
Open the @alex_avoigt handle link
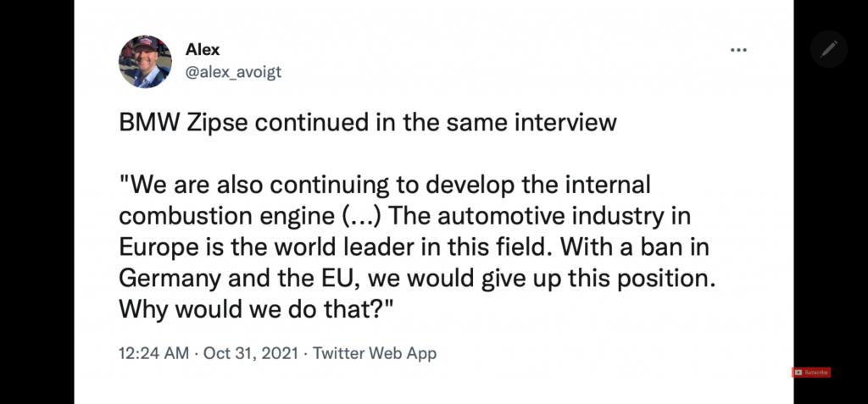click(x=233, y=72)
